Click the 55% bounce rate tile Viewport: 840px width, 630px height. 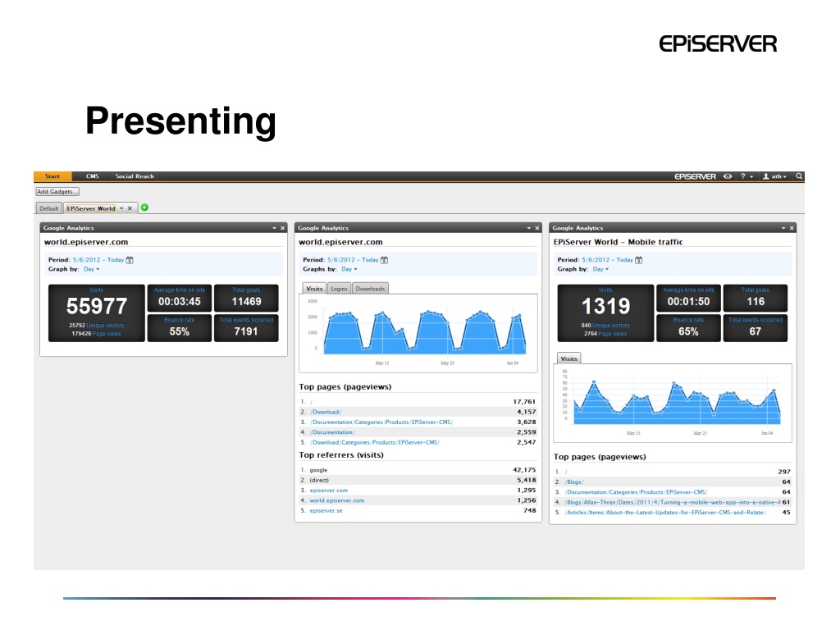pos(180,328)
